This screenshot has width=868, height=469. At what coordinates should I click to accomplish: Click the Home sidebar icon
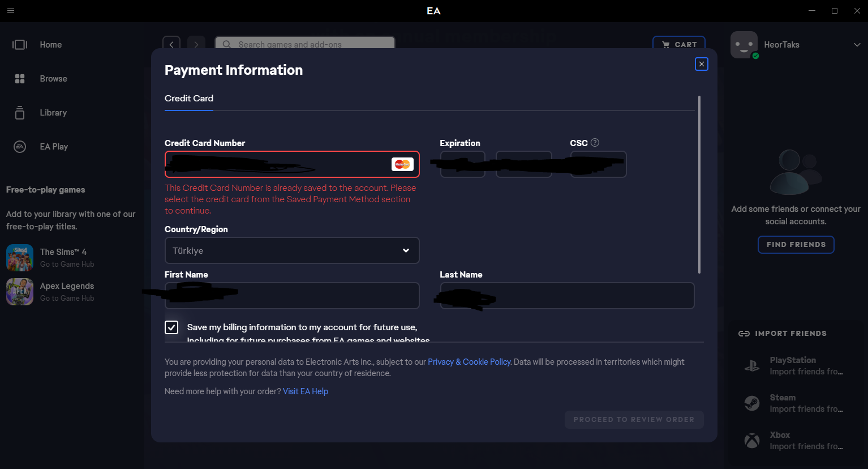20,45
